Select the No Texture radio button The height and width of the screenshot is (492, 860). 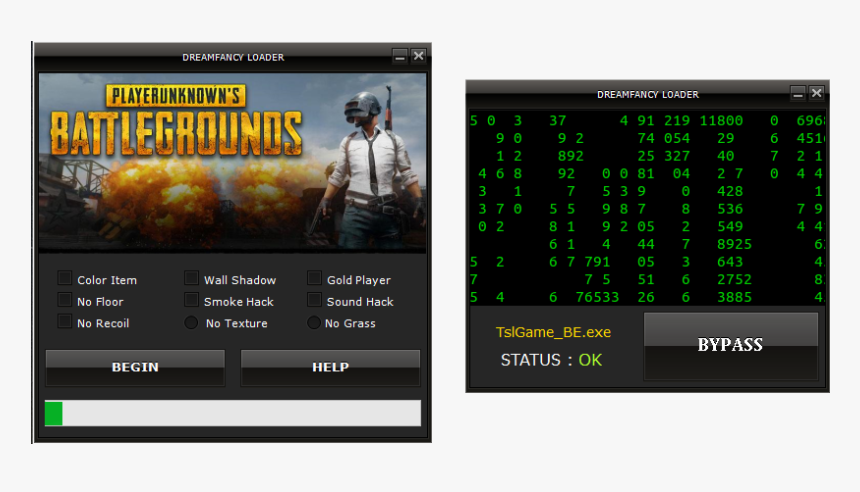(x=191, y=323)
